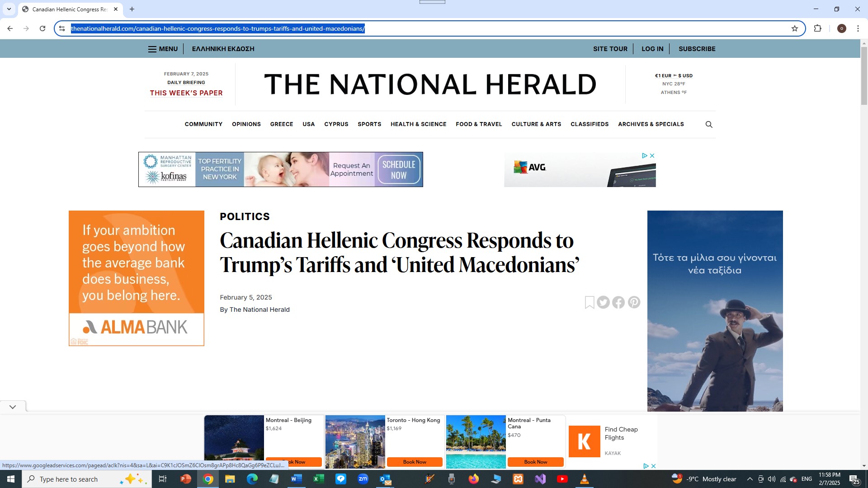Reload the page
The height and width of the screenshot is (488, 868).
point(42,28)
